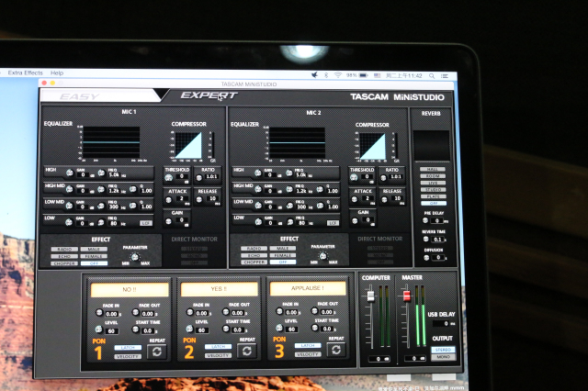Click PON 1 FADE IN knob
This screenshot has height=391, width=588.
coord(99,312)
